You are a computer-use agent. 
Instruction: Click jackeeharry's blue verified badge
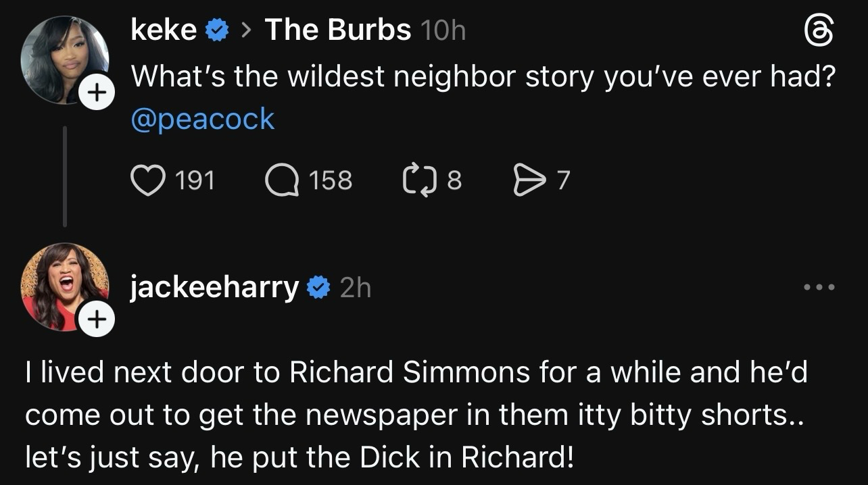click(x=318, y=288)
